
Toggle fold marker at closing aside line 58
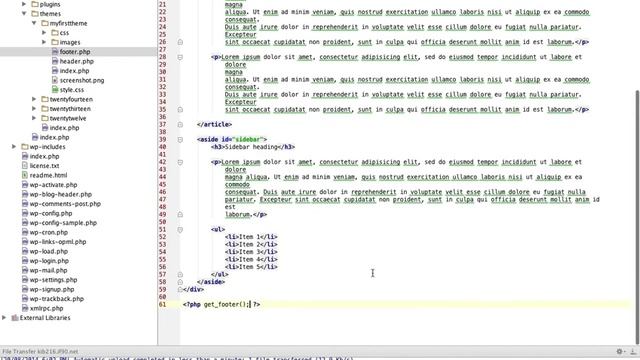(180, 282)
